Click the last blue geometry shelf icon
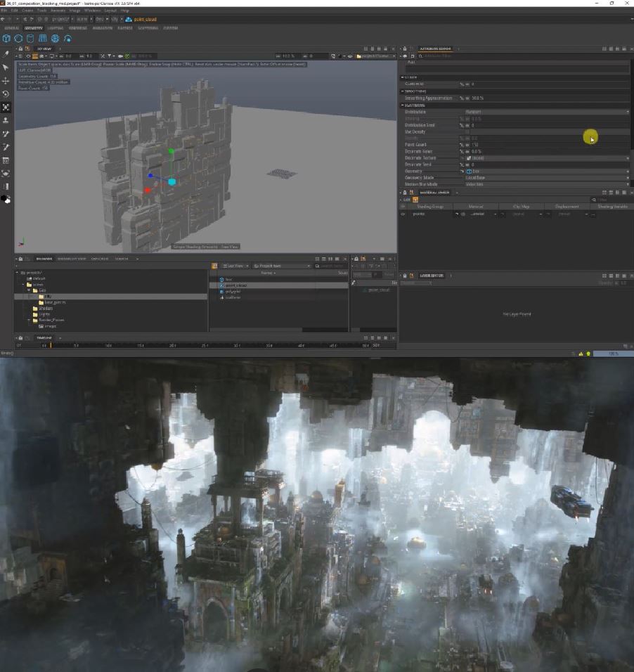The image size is (634, 672). 67,39
